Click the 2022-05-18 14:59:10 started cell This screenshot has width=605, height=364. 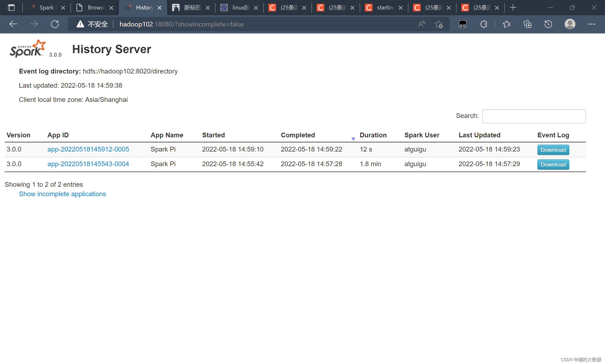[x=233, y=149]
